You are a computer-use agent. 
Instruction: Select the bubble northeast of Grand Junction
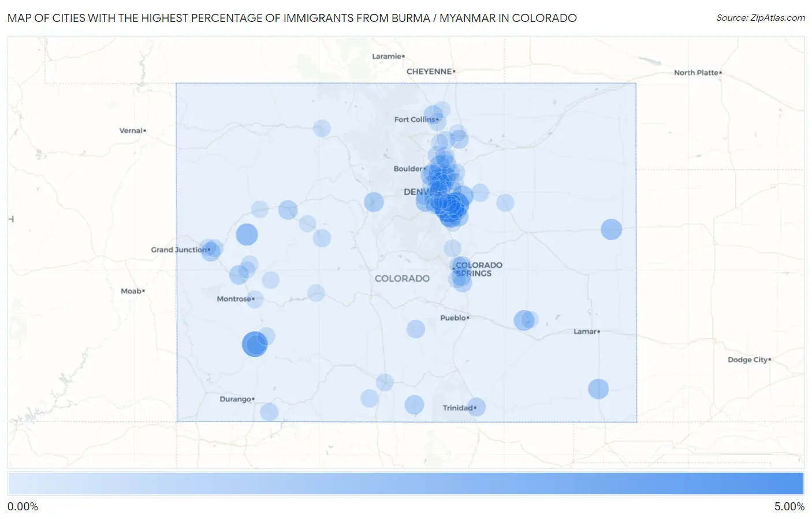247,235
